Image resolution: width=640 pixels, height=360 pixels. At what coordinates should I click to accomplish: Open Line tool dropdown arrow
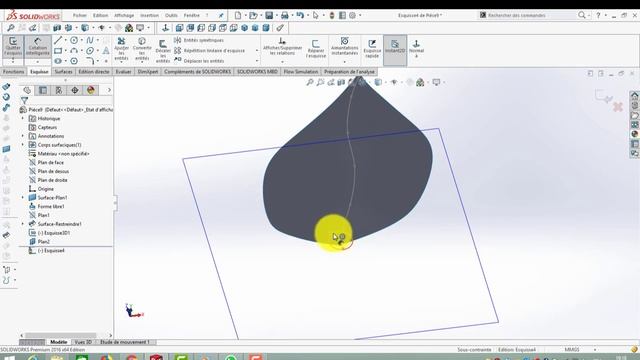(x=65, y=40)
